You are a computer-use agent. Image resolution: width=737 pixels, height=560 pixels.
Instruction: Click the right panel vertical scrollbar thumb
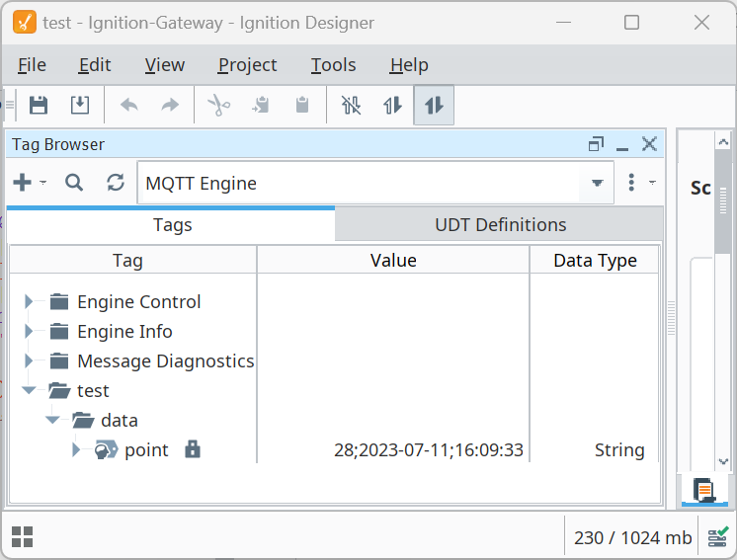(x=723, y=201)
